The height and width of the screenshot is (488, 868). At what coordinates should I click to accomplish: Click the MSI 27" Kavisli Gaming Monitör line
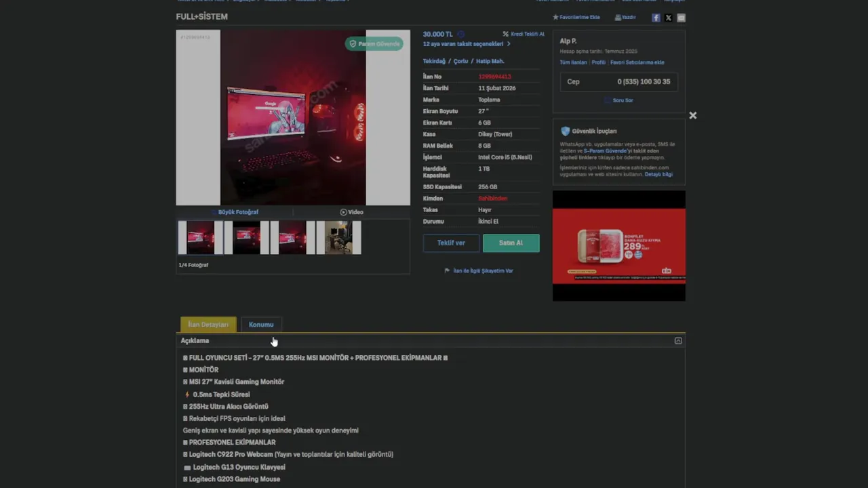234,382
